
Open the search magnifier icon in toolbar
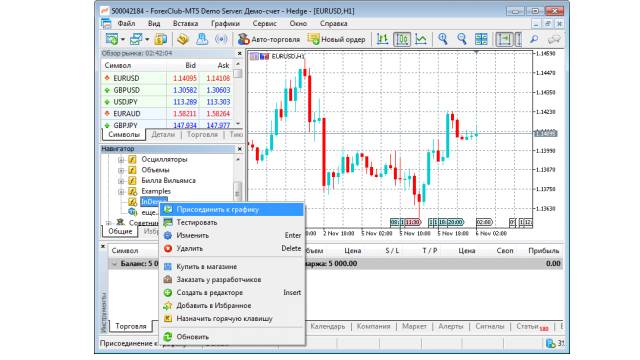pos(533,40)
